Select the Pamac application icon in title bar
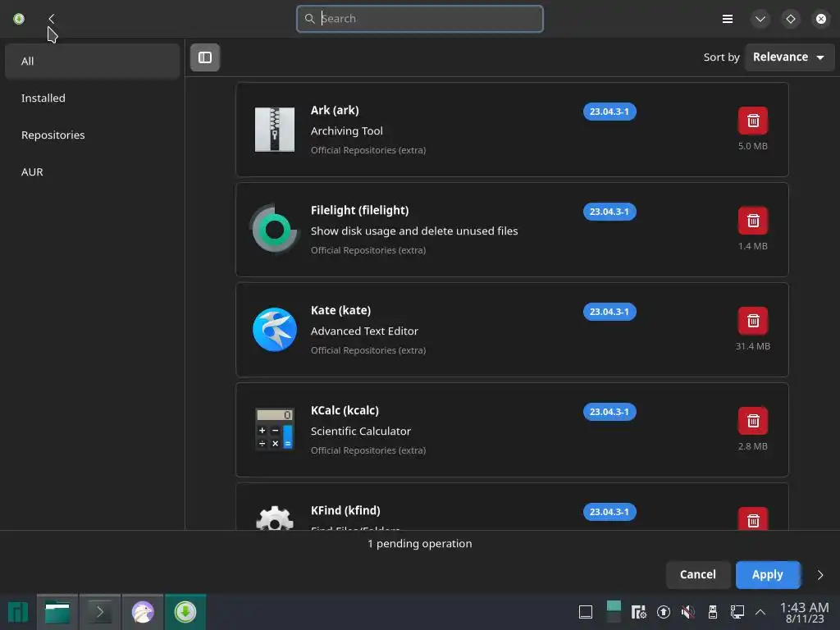 [x=19, y=19]
